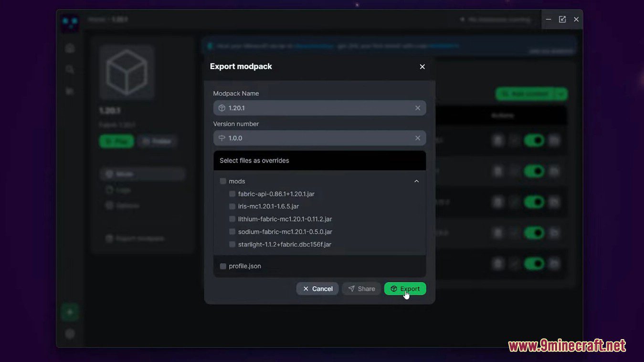Click the Version number input field
The image size is (644, 362).
click(x=319, y=138)
